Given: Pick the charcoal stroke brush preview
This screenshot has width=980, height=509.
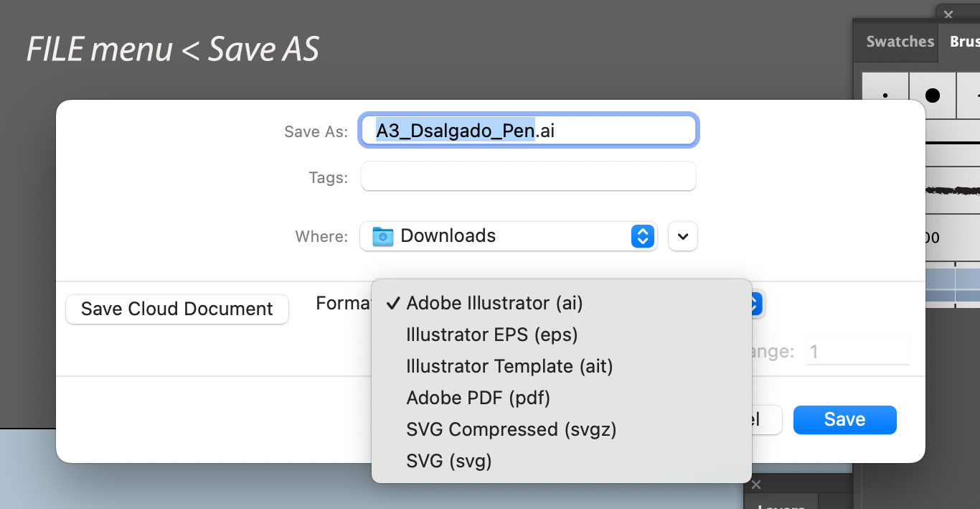Looking at the screenshot, I should [951, 190].
